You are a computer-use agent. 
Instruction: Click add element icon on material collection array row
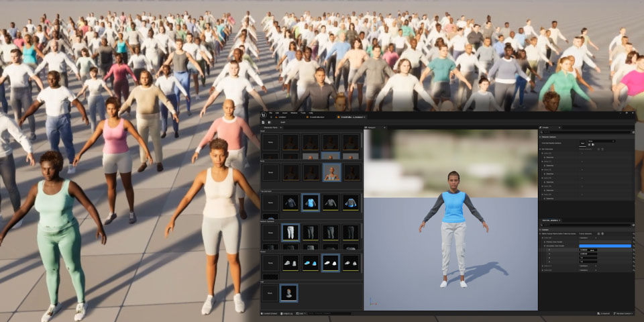point(598,233)
